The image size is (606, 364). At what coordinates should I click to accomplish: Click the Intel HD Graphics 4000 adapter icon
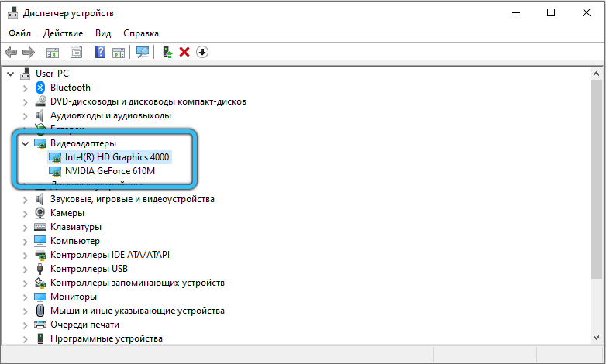coord(55,158)
